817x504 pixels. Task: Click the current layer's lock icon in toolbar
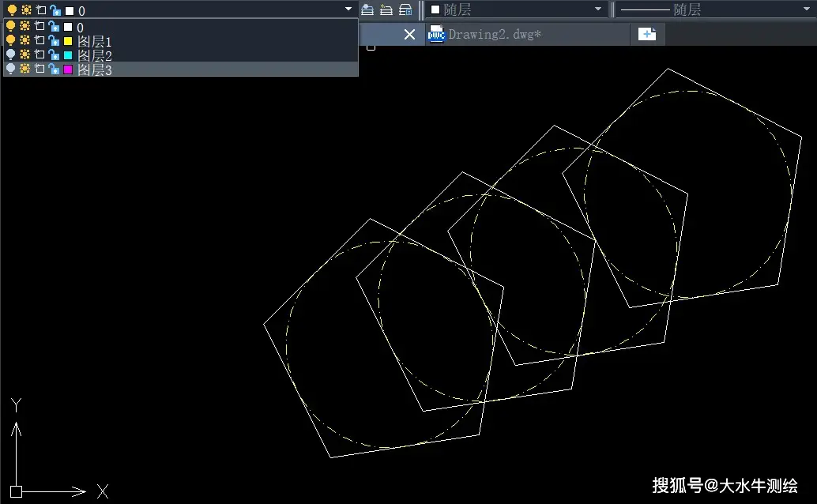point(55,10)
